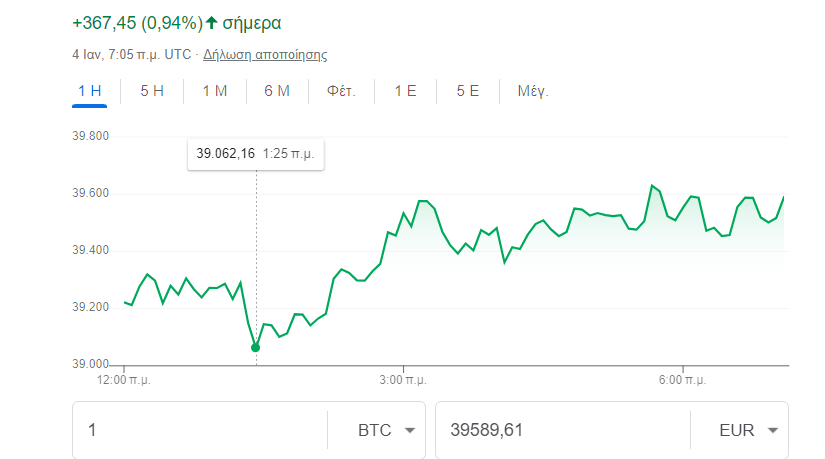Click the 12:00 π.μ. axis label

tap(124, 380)
